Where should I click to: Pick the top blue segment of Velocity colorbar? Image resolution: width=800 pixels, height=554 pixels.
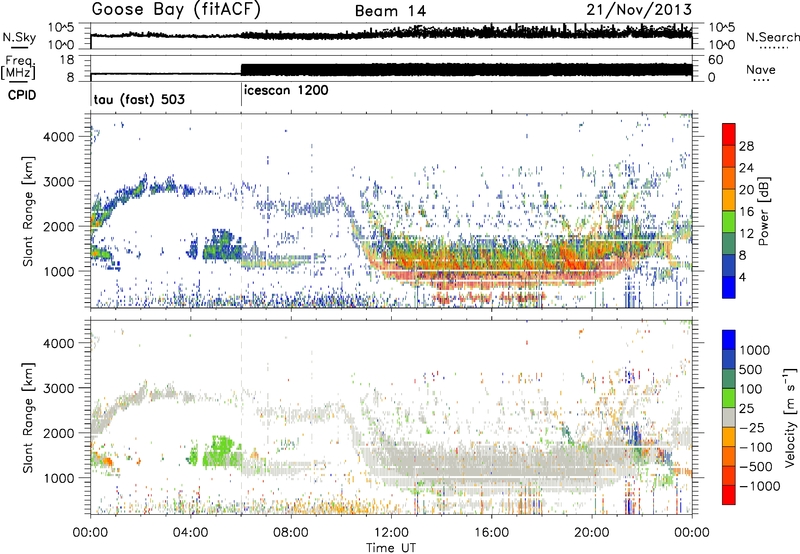729,340
